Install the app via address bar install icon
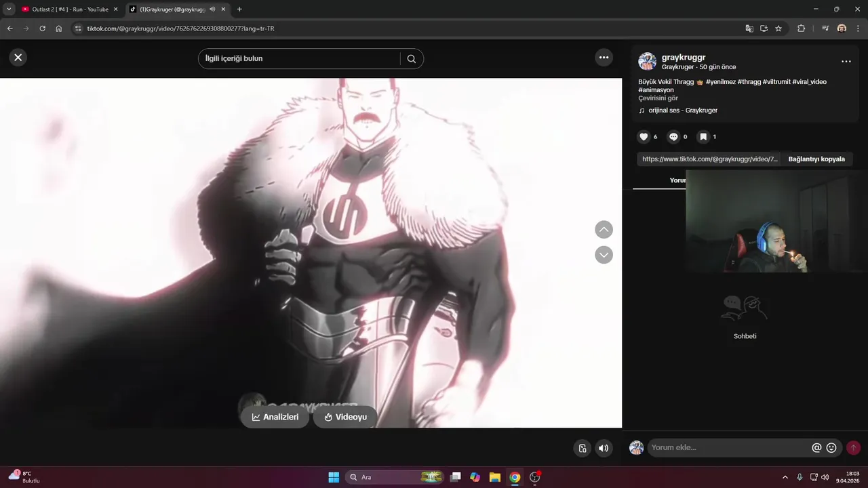Viewport: 868px width, 488px height. click(x=764, y=28)
